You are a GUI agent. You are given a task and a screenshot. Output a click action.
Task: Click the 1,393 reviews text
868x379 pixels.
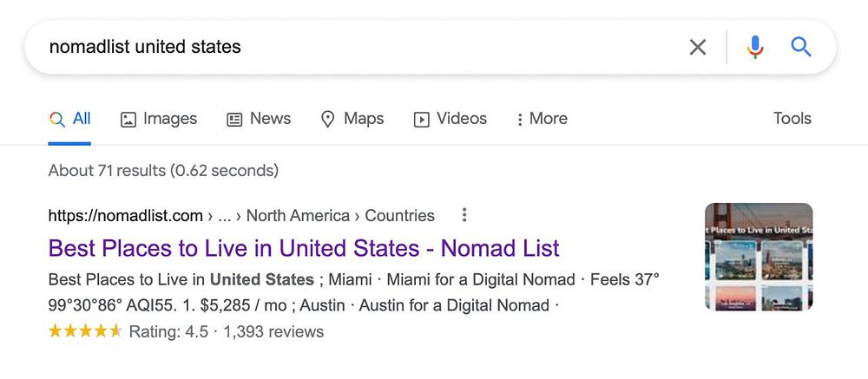(273, 332)
